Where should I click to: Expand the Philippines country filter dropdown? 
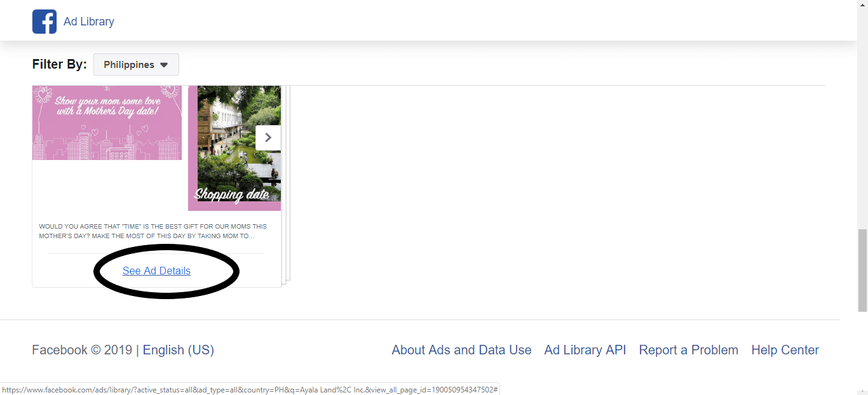click(136, 65)
